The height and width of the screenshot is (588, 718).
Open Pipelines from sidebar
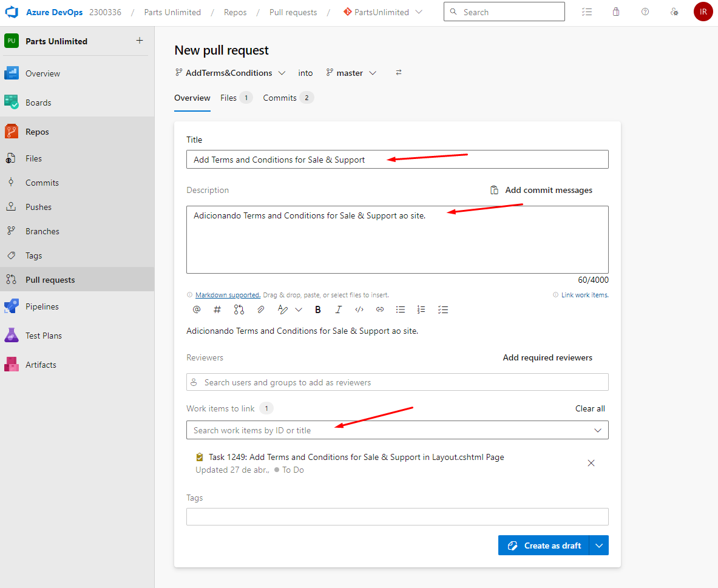click(42, 306)
